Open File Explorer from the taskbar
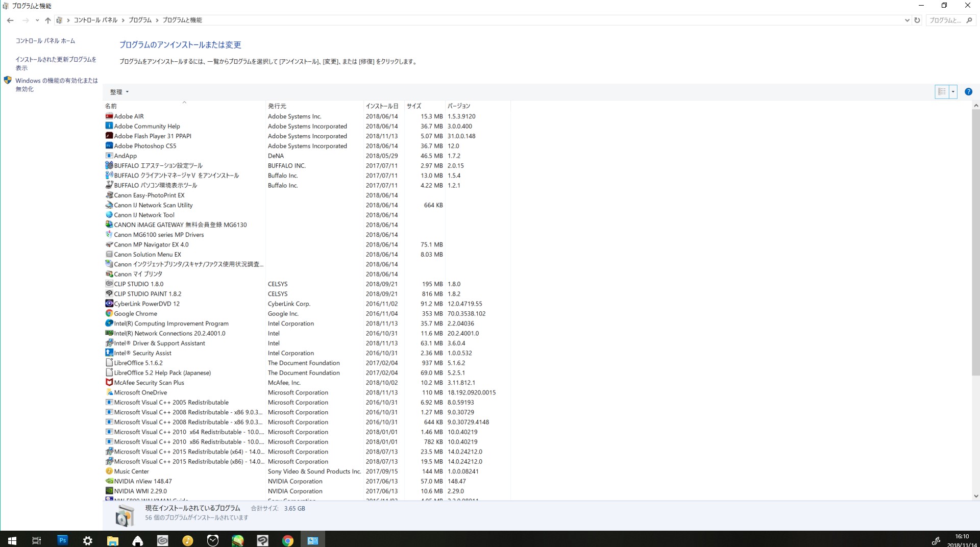Screen dimensions: 980x547 click(113, 540)
